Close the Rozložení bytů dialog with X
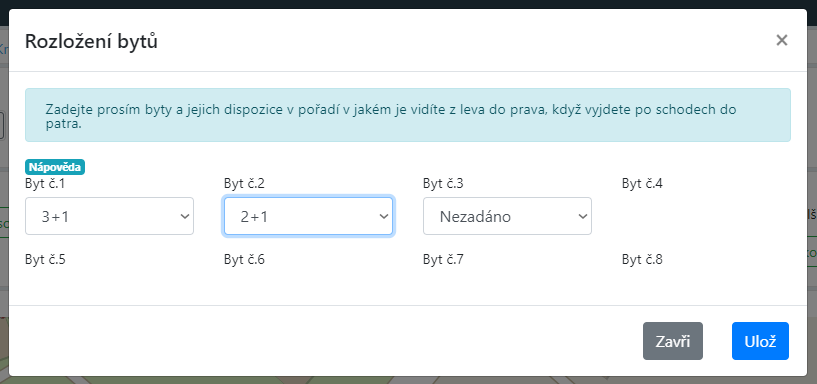 click(x=781, y=40)
